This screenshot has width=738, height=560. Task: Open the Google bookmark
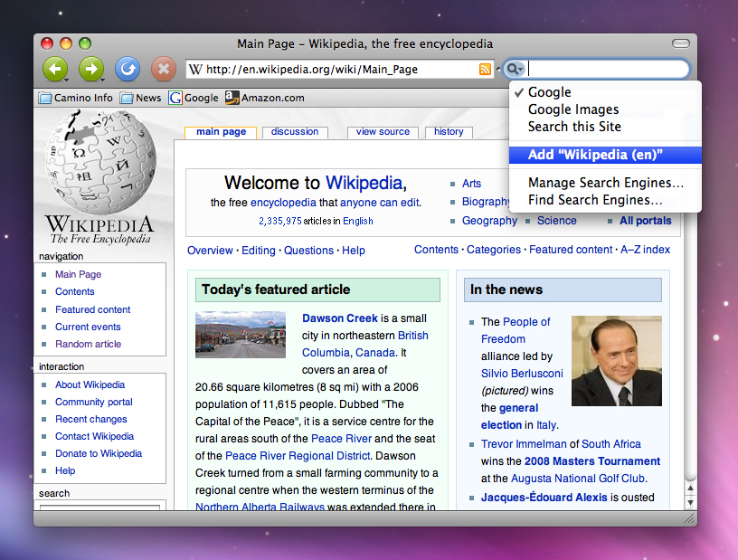coord(194,98)
